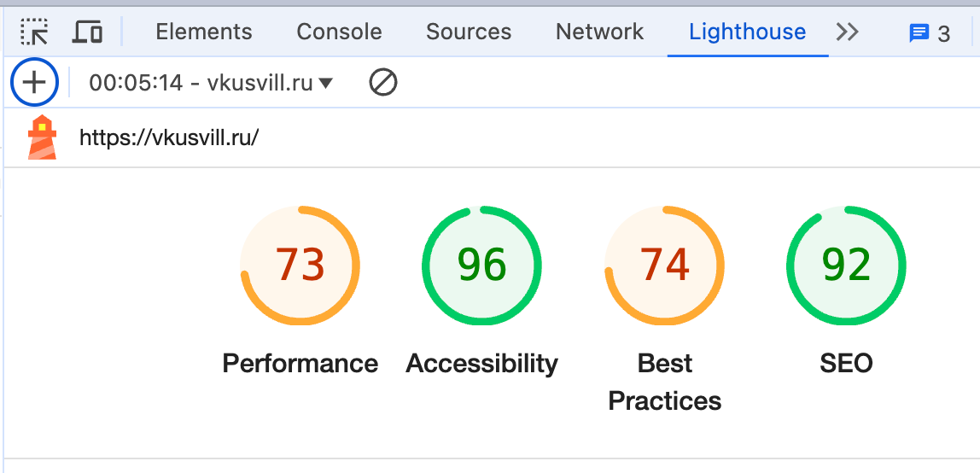980x473 pixels.
Task: Click the Performance score gauge 73
Action: point(300,266)
